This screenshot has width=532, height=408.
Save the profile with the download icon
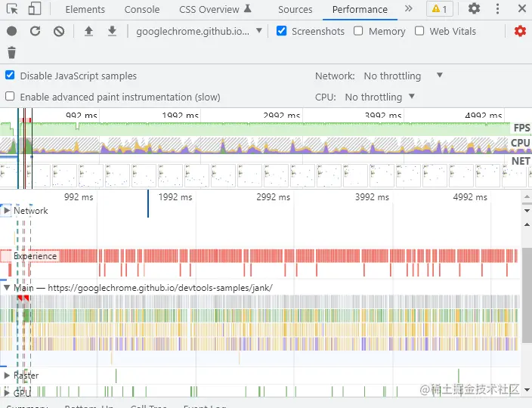[x=112, y=31]
